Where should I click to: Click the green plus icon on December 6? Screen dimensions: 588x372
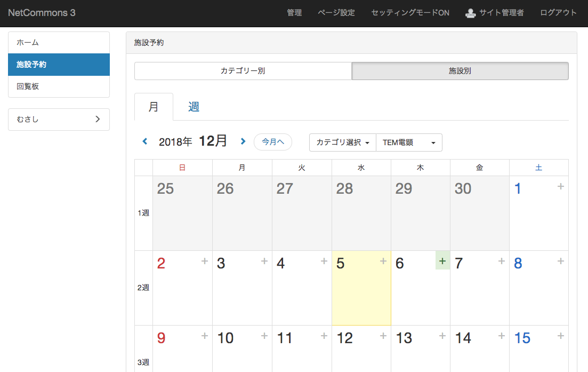442,261
